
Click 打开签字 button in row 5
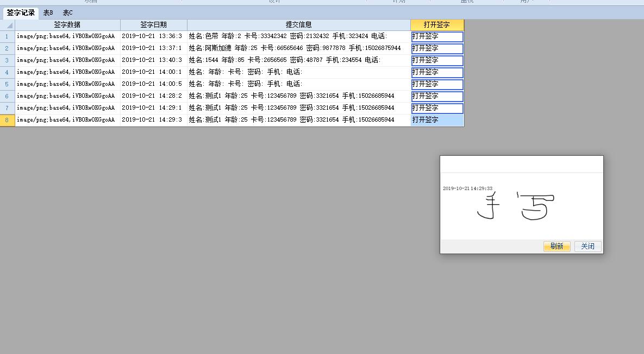(437, 84)
